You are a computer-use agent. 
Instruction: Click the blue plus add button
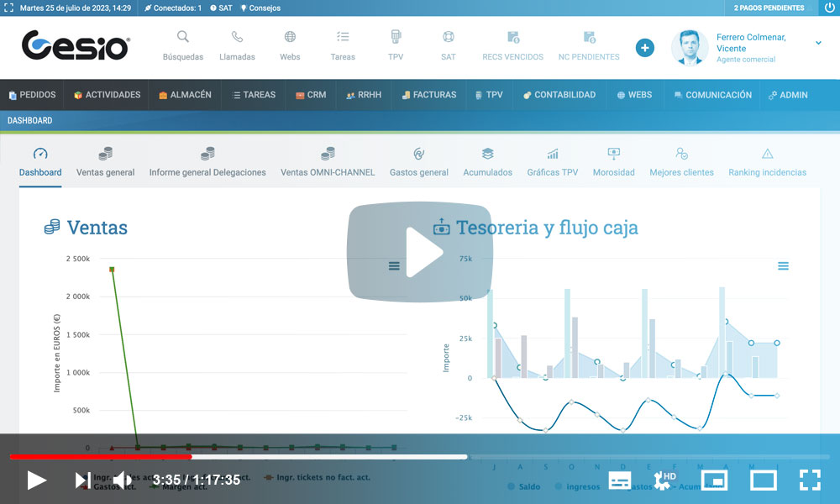645,48
